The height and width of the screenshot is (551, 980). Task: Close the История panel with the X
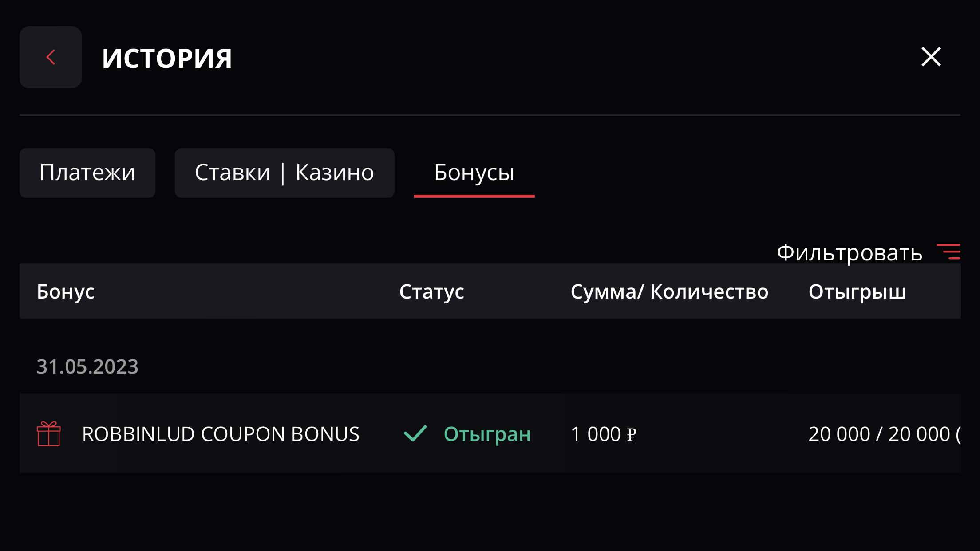pyautogui.click(x=931, y=57)
